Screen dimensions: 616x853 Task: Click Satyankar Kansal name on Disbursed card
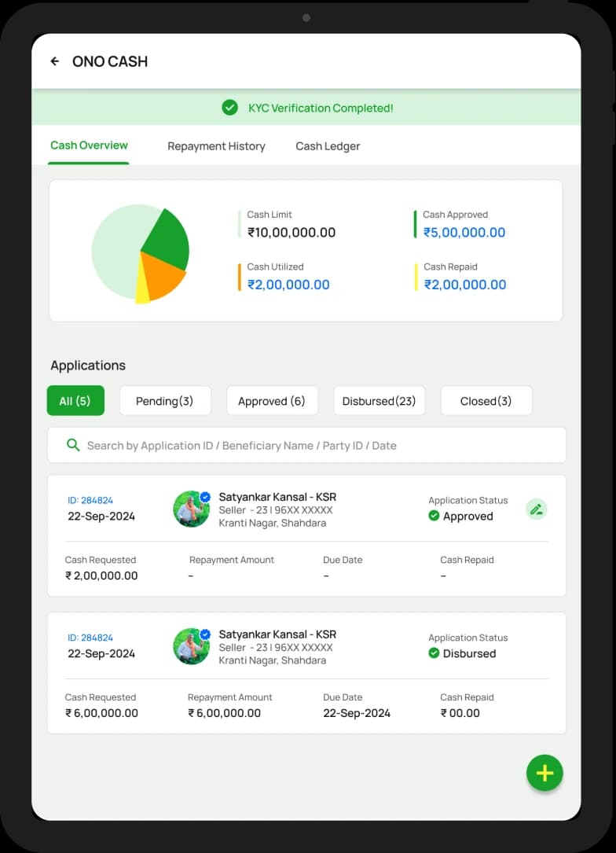coord(277,634)
